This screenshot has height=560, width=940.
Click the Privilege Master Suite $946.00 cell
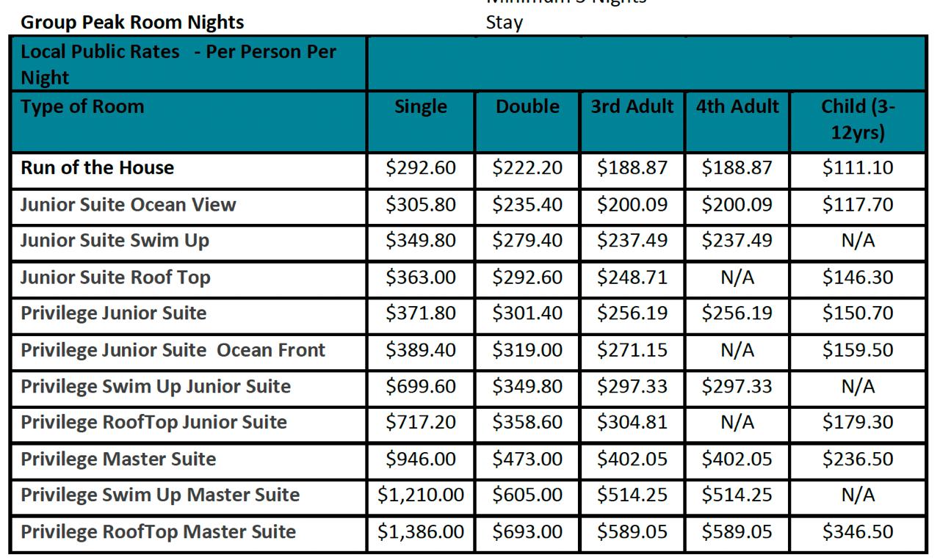(421, 459)
